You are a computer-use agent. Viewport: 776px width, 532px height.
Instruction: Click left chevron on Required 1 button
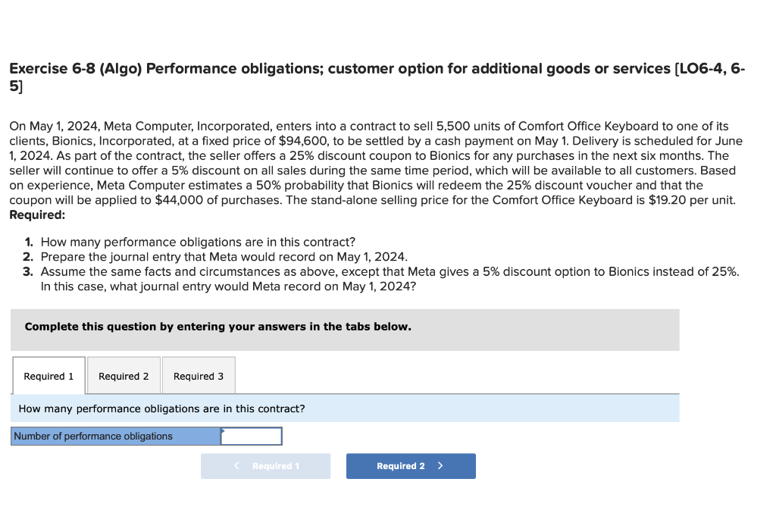(237, 466)
